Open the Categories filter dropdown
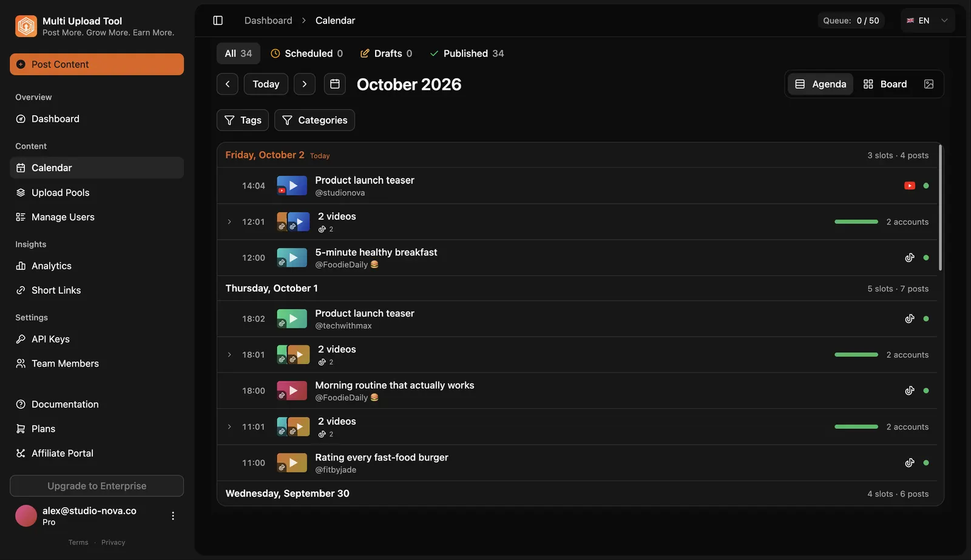Viewport: 971px width, 560px height. pyautogui.click(x=314, y=120)
